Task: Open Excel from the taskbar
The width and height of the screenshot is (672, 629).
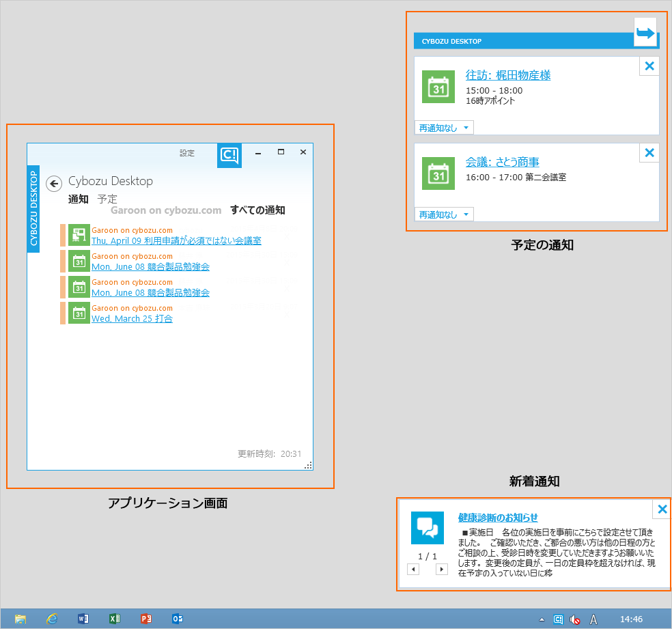Action: pyautogui.click(x=115, y=619)
